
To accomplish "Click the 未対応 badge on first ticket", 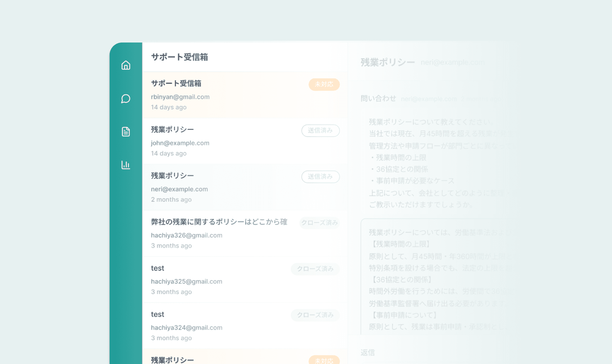I will [324, 84].
